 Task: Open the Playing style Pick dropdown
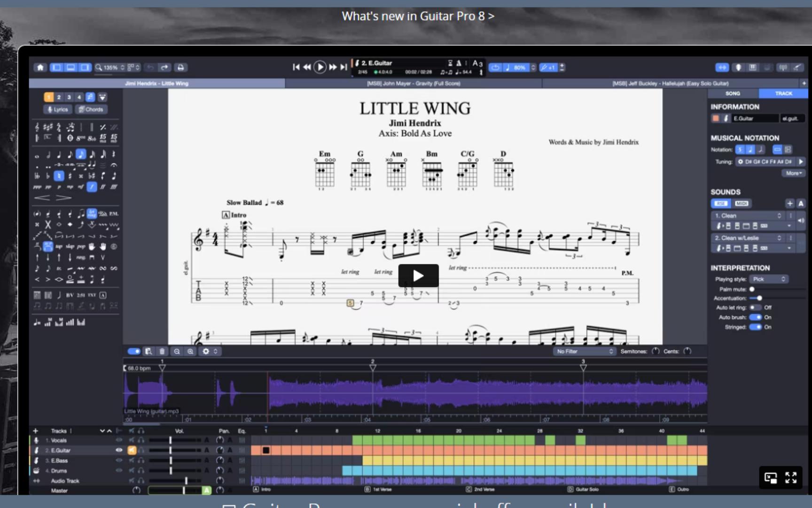coord(769,279)
